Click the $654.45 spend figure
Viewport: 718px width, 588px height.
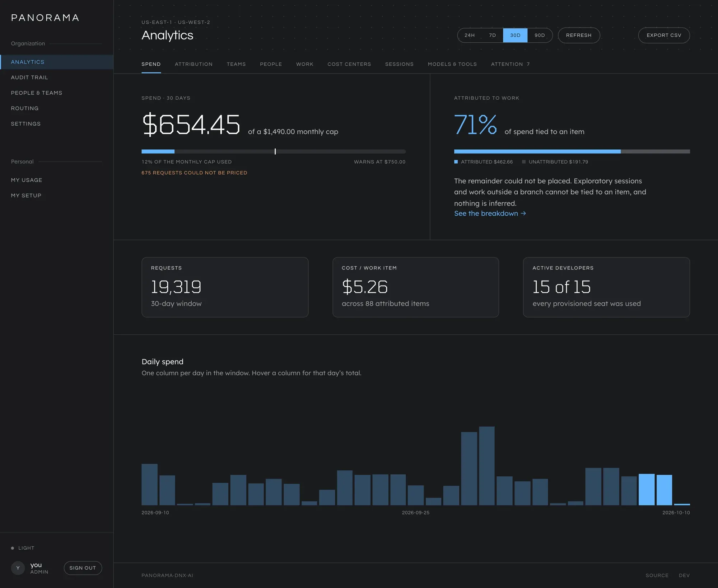click(191, 124)
